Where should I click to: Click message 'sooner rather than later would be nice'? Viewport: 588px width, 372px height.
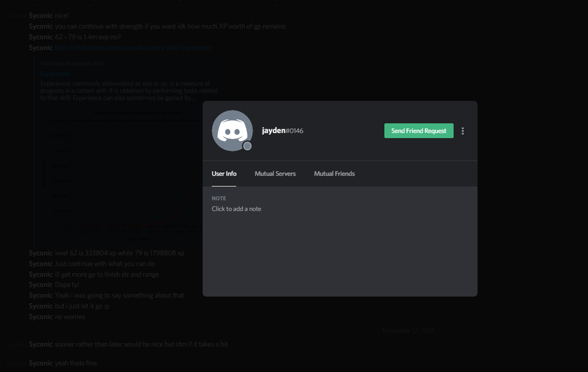[141, 344]
